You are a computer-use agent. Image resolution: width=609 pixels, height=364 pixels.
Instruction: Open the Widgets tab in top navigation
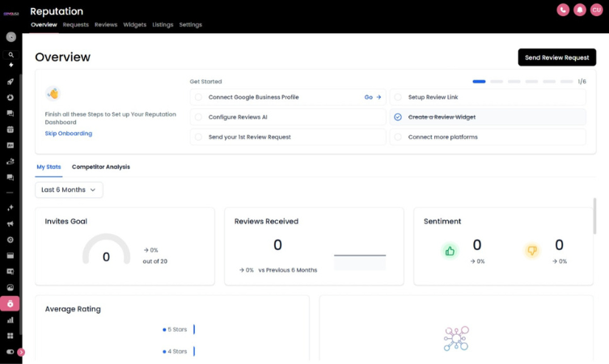pos(134,25)
